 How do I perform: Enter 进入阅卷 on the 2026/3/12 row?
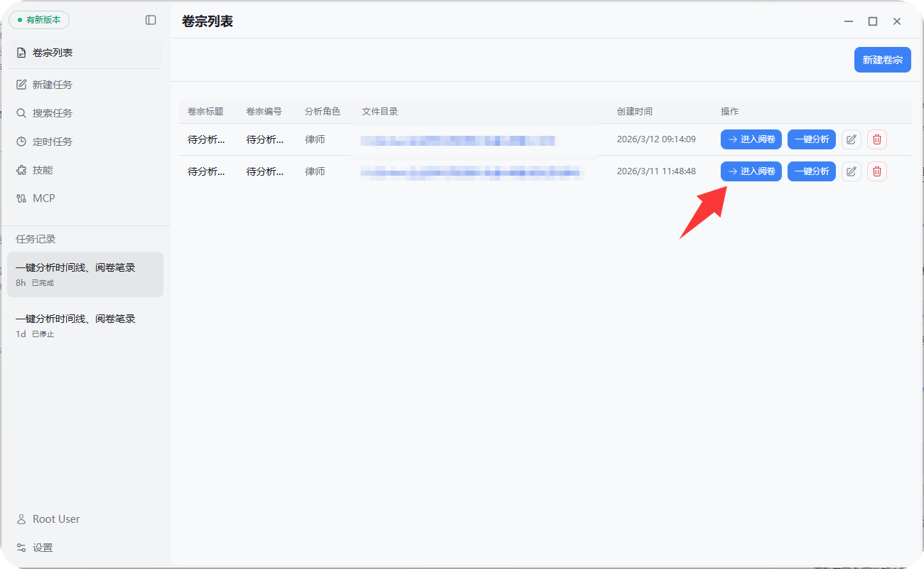click(x=751, y=139)
